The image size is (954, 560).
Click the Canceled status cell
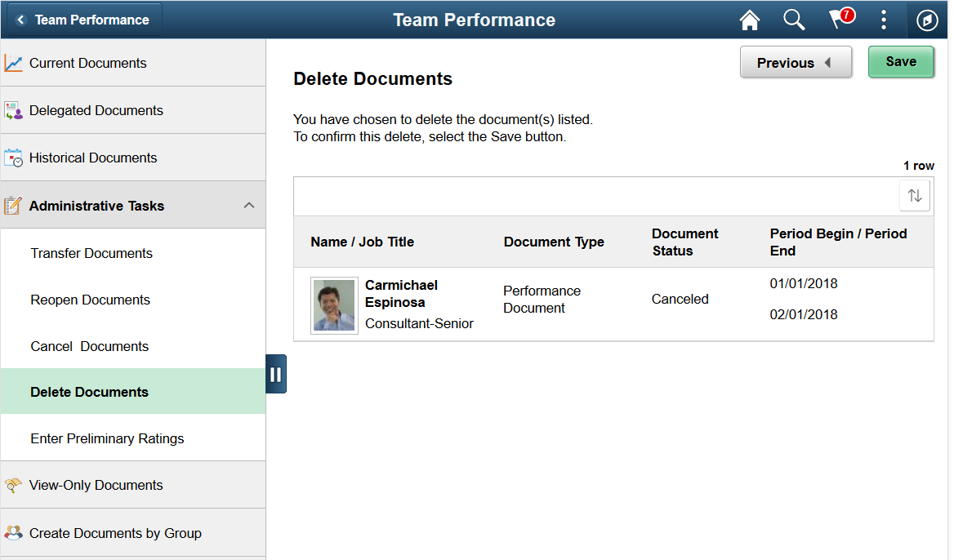(x=680, y=299)
